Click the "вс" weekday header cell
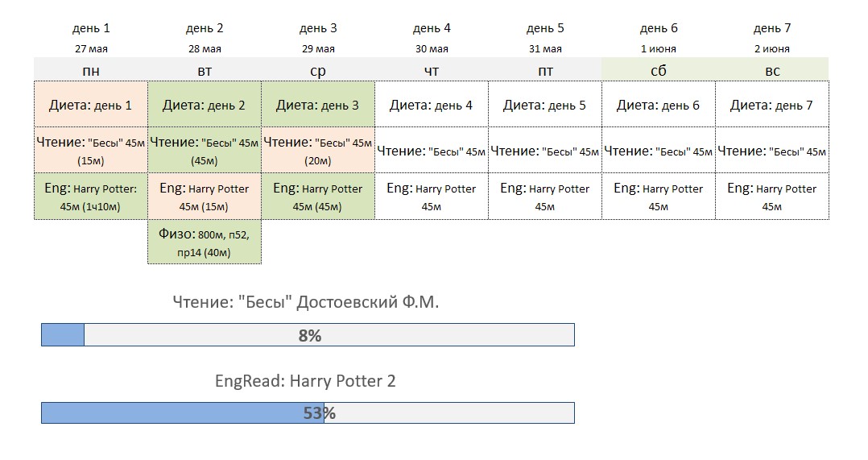The image size is (868, 460). pyautogui.click(x=771, y=70)
